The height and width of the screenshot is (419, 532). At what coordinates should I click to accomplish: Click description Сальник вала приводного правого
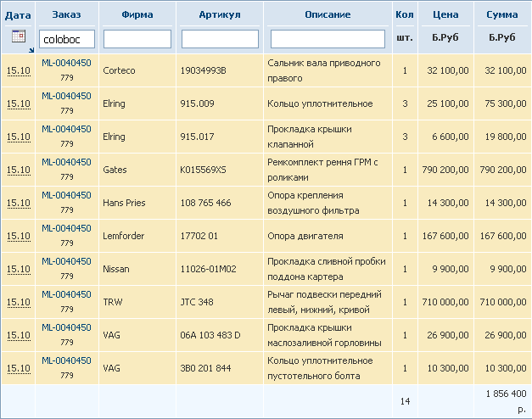point(324,70)
